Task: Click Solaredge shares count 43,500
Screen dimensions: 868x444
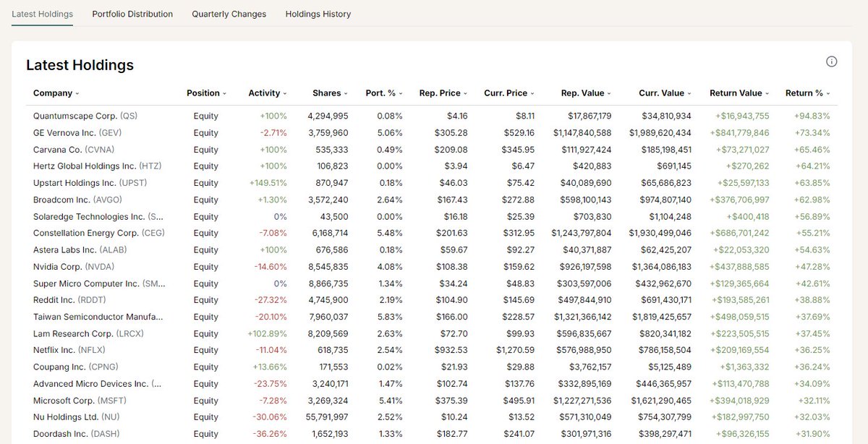Action: point(333,216)
